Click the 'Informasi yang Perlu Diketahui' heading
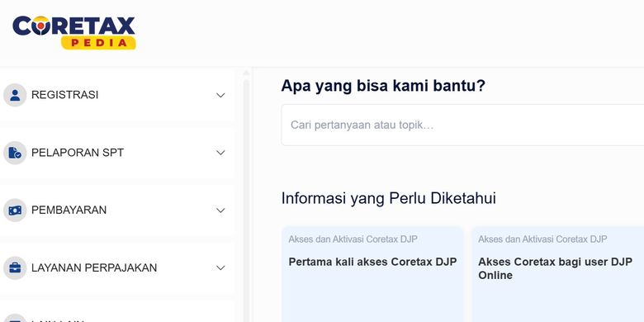Viewport: 644px width, 322px height. 389,198
